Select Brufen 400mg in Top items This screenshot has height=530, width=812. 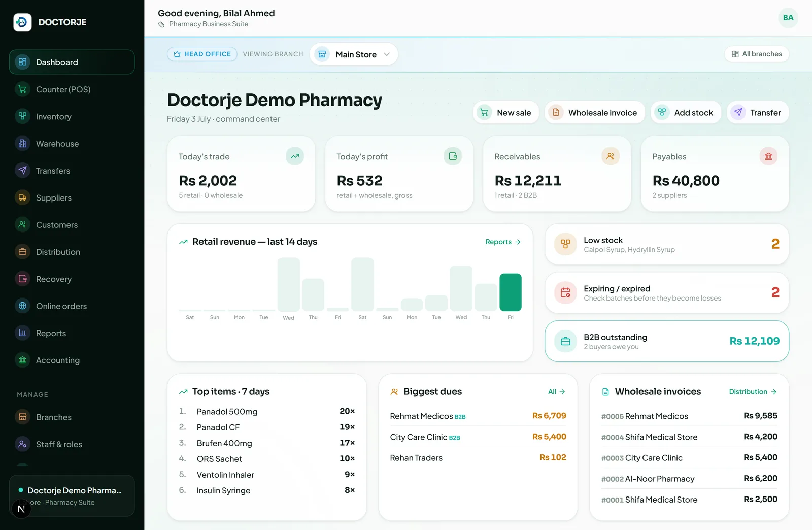click(x=267, y=443)
